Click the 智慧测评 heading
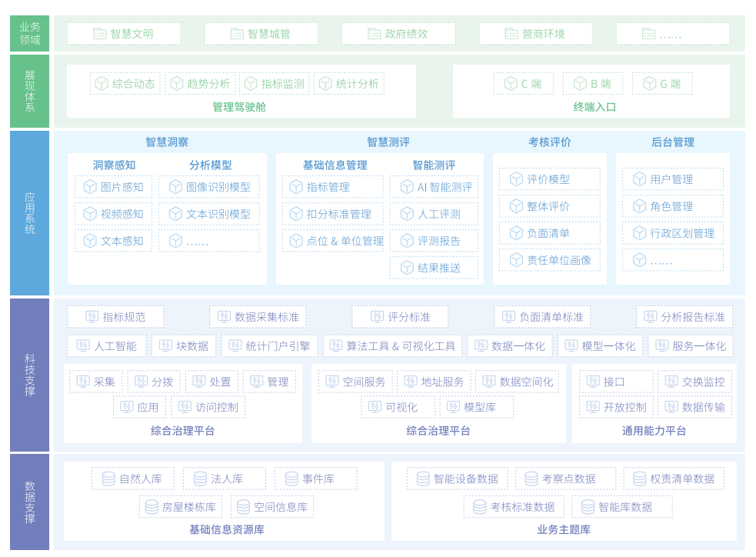756x557 pixels. [388, 142]
